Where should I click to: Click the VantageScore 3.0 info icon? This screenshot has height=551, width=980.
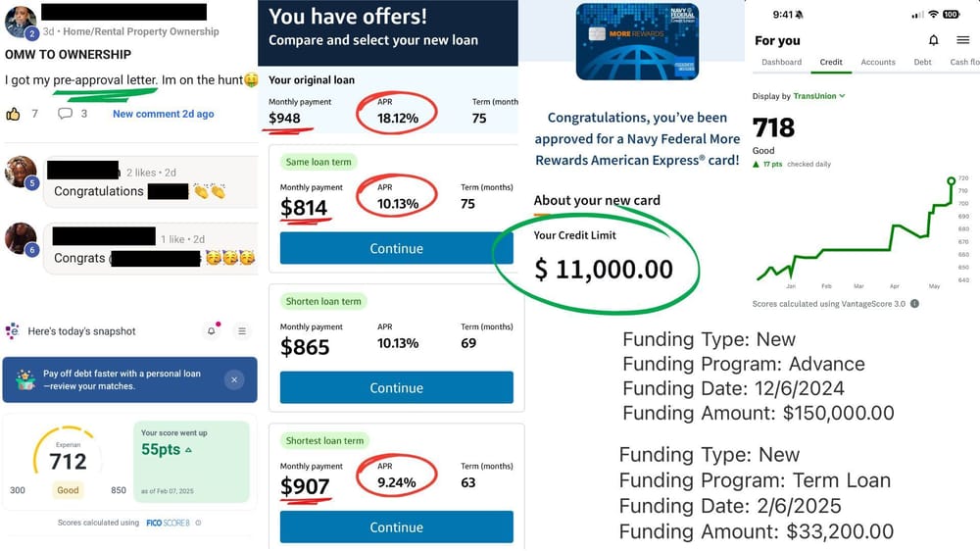coord(914,304)
